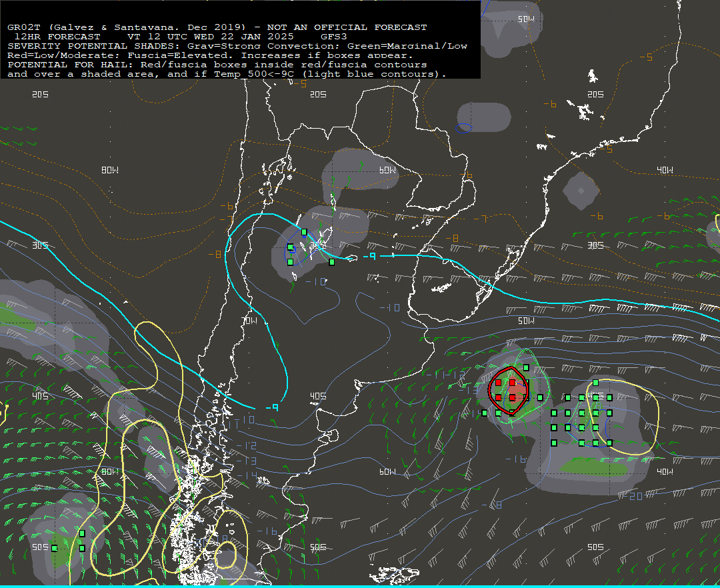The width and height of the screenshot is (720, 588).
Task: Select the "NOT AN OFFICIAL FORECAST" disclaimer text
Action: (x=347, y=27)
